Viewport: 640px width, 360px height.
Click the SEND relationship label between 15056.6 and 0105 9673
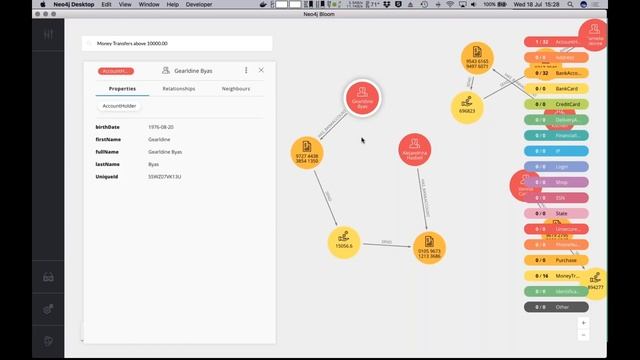click(386, 242)
